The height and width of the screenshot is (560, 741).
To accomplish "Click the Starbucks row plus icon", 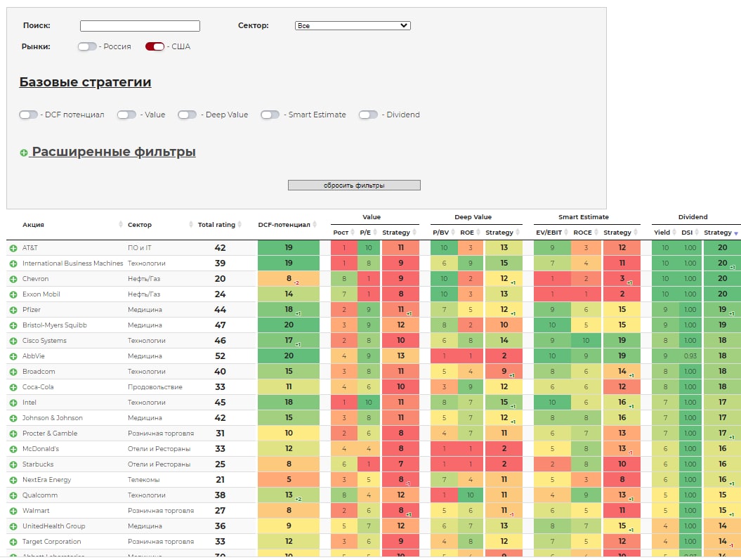I will [13, 465].
